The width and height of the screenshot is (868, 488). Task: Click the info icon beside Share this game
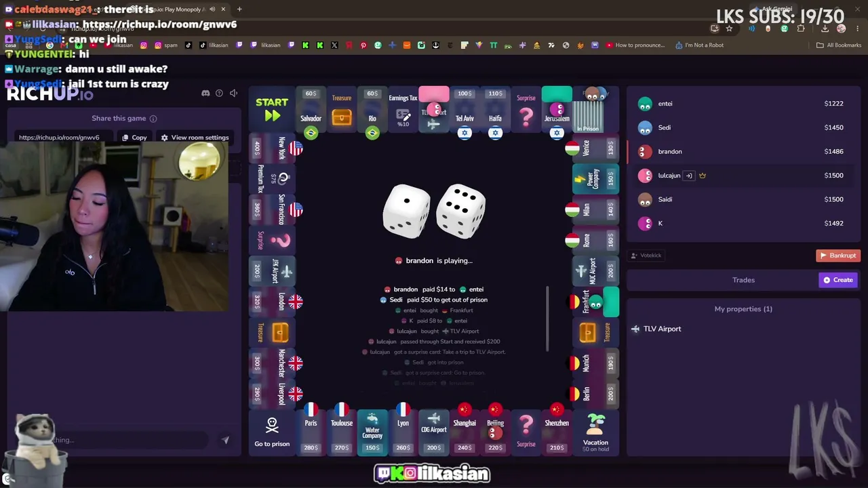coord(153,119)
